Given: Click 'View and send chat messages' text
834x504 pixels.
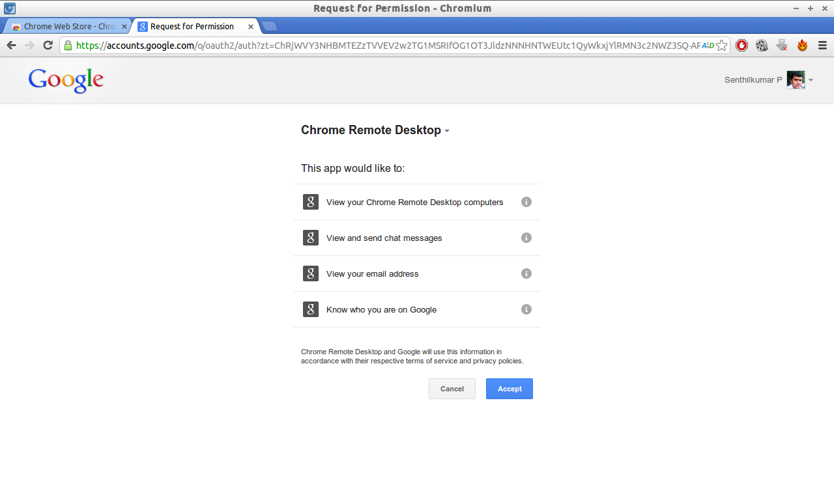Looking at the screenshot, I should click(x=384, y=238).
